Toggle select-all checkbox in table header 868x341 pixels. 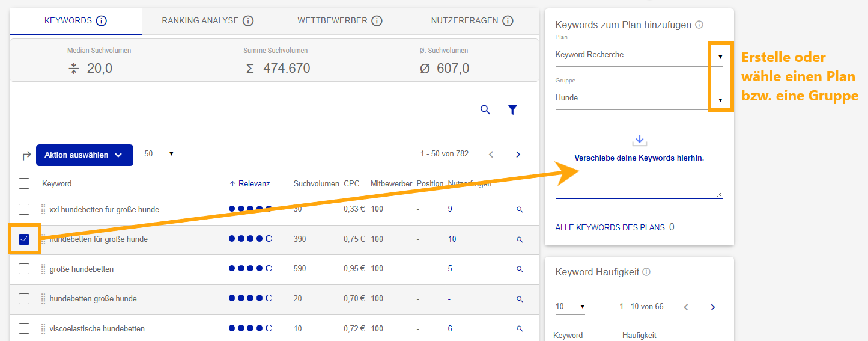[x=24, y=183]
